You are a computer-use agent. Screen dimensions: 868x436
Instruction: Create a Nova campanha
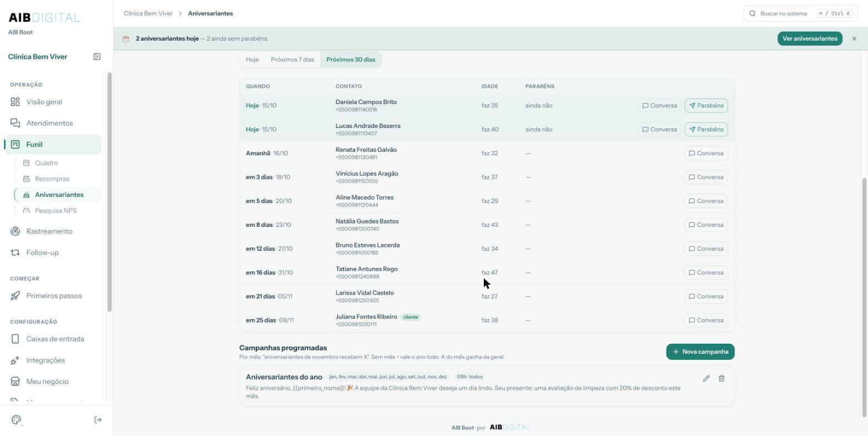[x=701, y=351]
